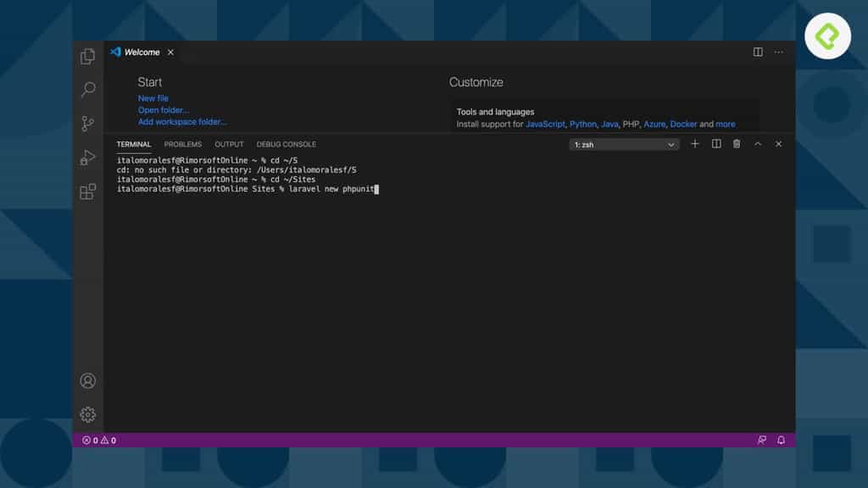Open the Extensions view
The width and height of the screenshot is (868, 488).
pyautogui.click(x=87, y=191)
